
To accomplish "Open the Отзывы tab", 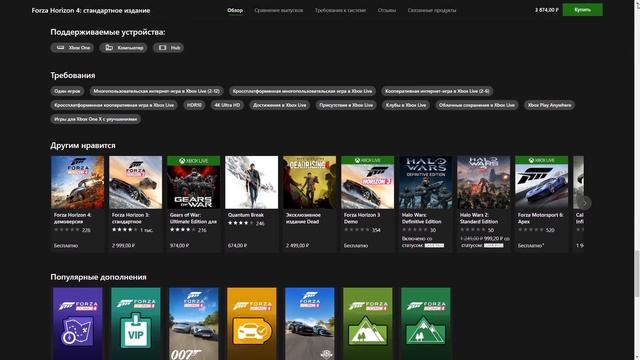I will (x=387, y=10).
